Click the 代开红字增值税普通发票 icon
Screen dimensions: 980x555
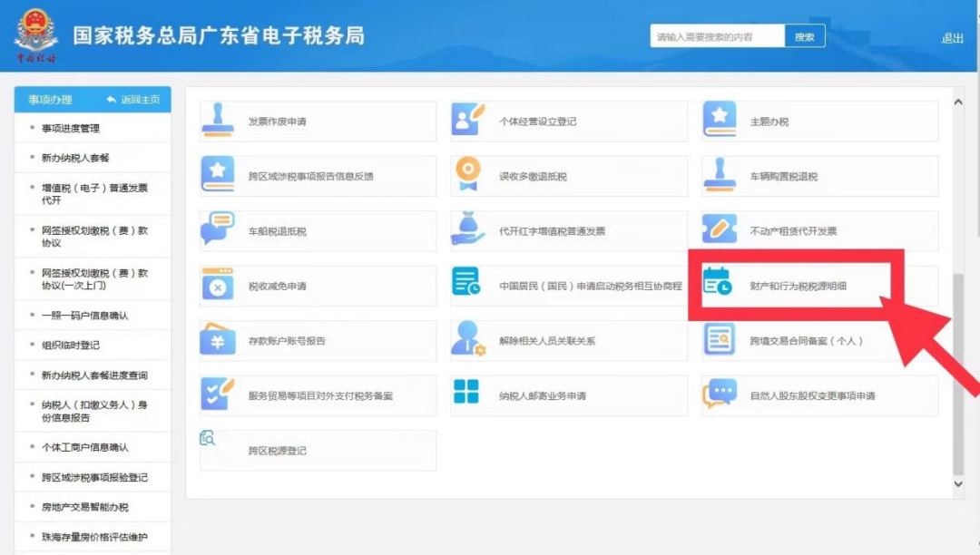[467, 229]
